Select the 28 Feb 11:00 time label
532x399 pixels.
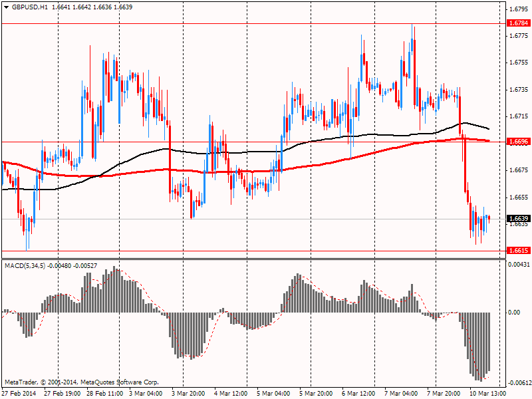pos(105,394)
